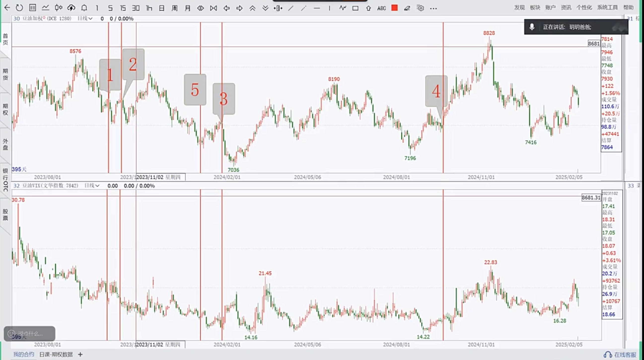This screenshot has height=360, width=644.
Task: Choose the ABC text annotation tool
Action: point(382,8)
